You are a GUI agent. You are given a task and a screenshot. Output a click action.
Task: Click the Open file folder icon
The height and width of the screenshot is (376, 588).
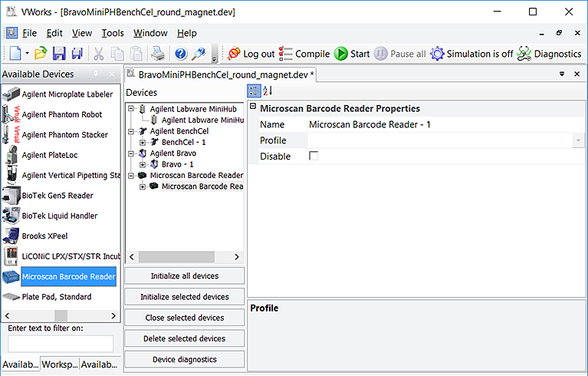pyautogui.click(x=41, y=54)
